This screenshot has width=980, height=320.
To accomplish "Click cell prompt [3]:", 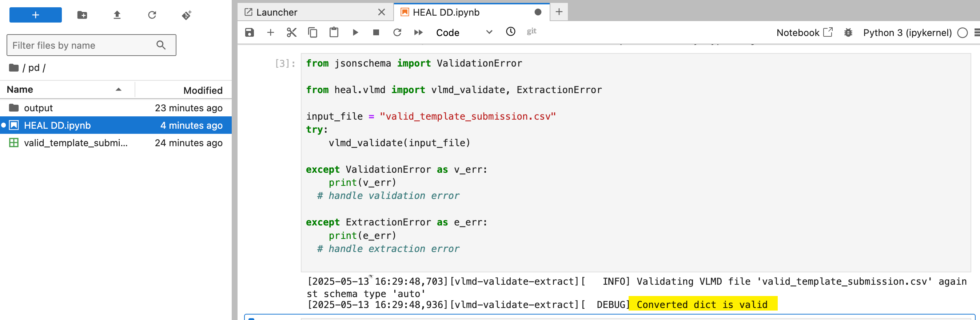I will coord(285,64).
